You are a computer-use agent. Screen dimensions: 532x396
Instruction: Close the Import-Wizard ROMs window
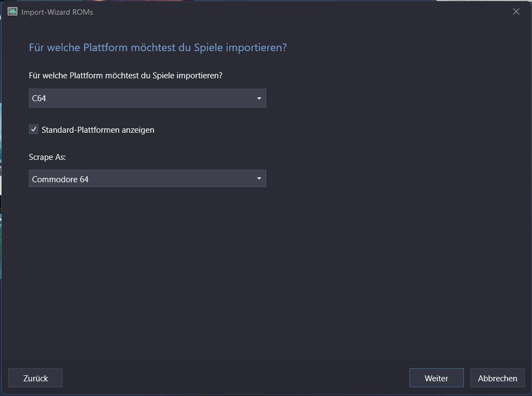pos(516,11)
